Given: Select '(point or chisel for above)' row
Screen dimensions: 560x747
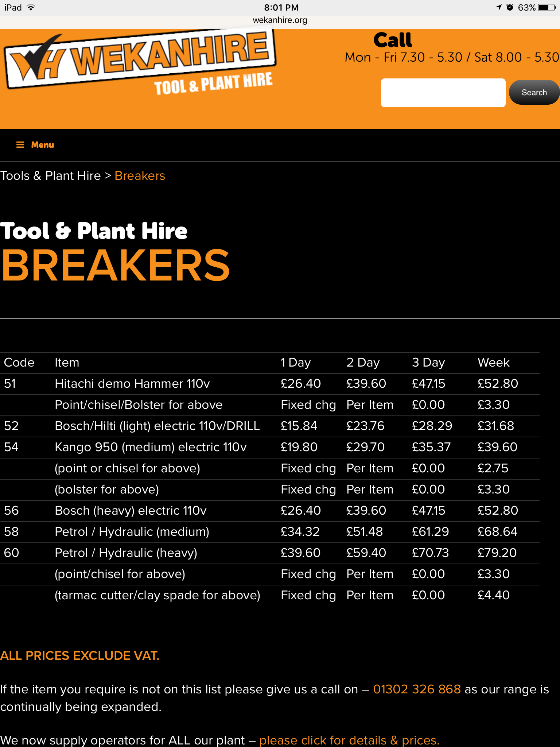Looking at the screenshot, I should [x=127, y=468].
